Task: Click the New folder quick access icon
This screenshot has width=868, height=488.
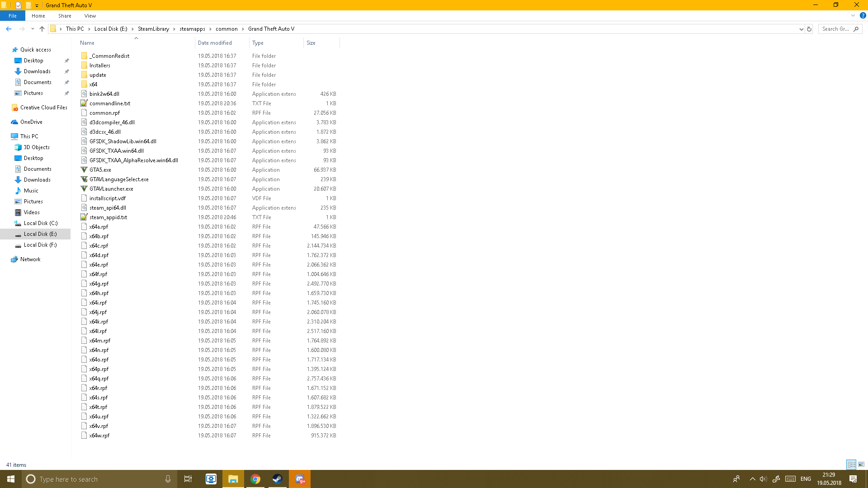Action: pos(28,5)
